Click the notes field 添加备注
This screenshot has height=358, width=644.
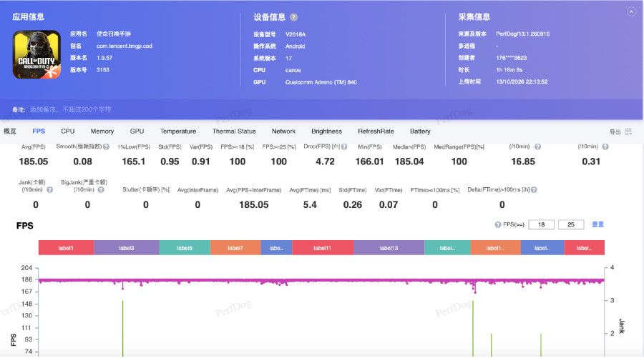pyautogui.click(x=70, y=109)
